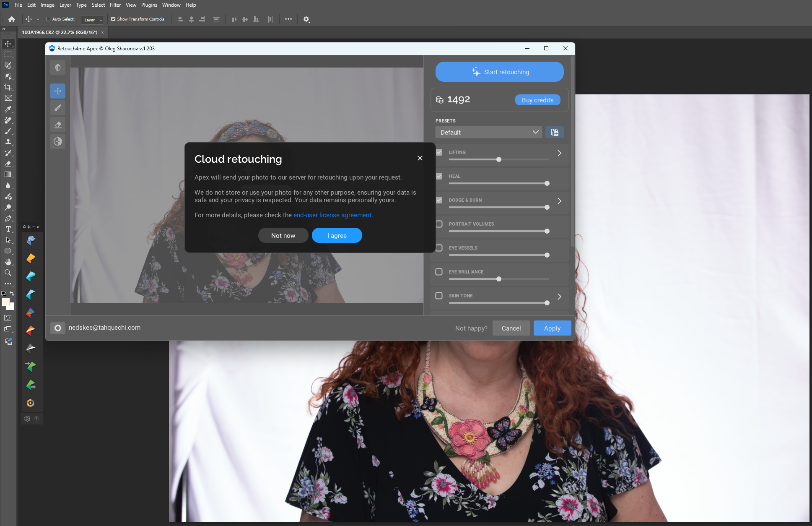Click the save preset icon

click(x=555, y=133)
